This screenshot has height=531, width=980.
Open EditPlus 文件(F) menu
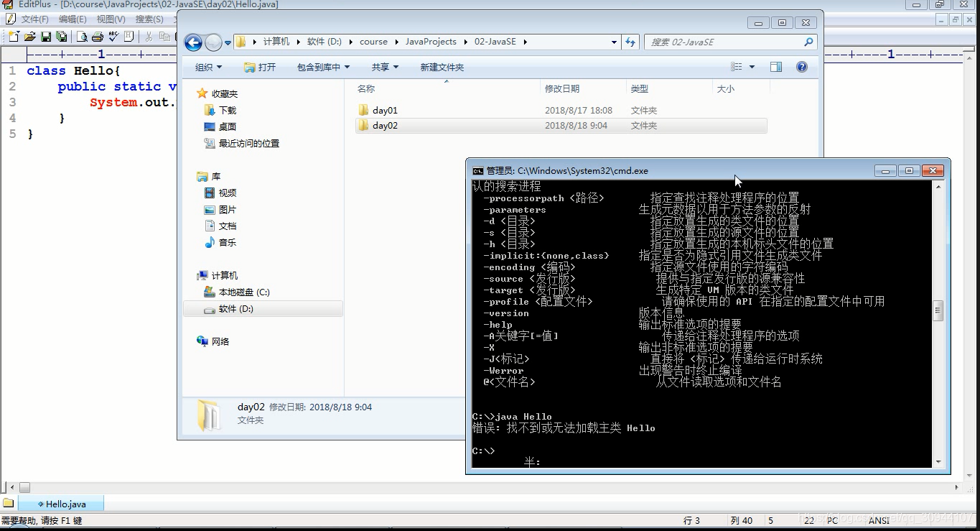click(34, 19)
